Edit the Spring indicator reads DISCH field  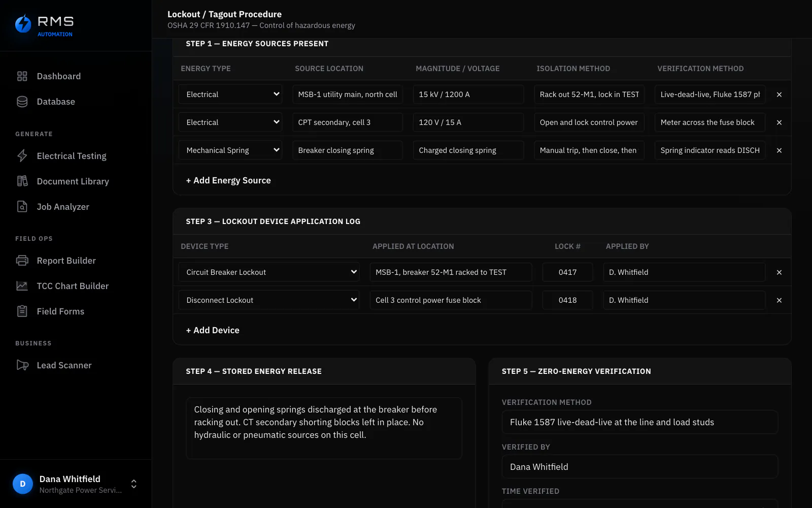click(x=710, y=150)
